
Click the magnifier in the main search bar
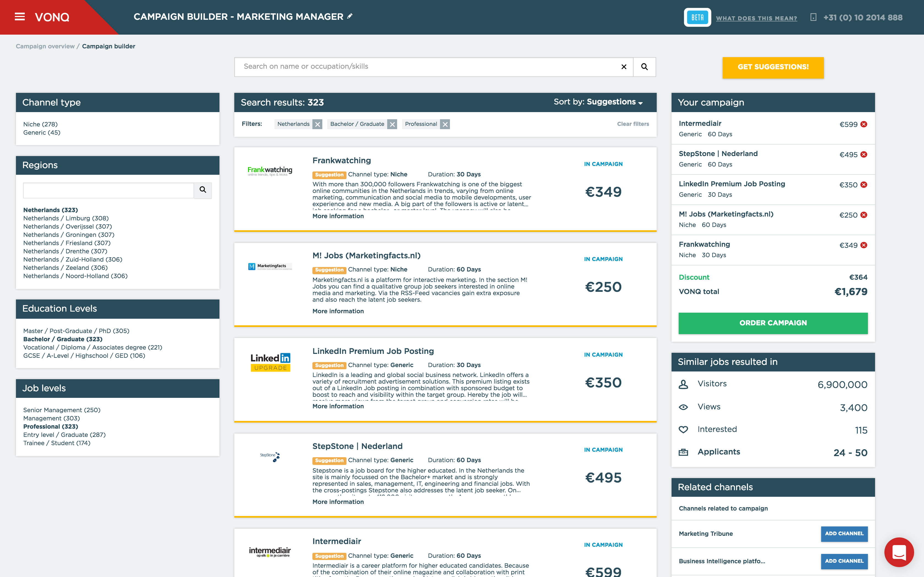point(644,66)
